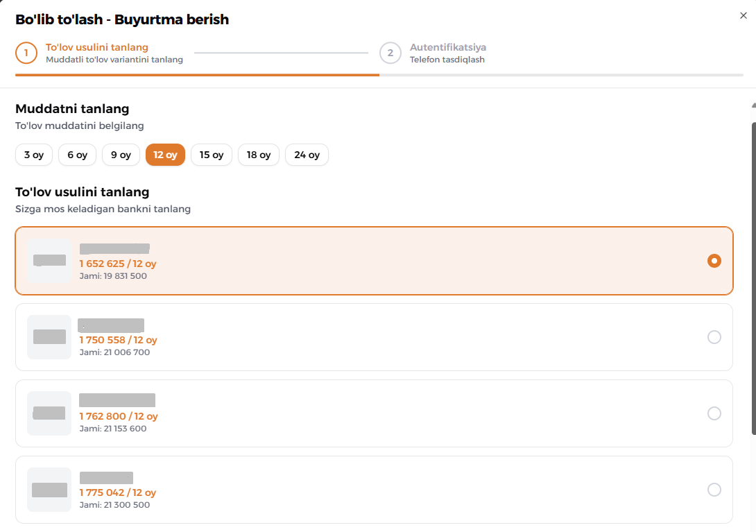Select radio for 1 750 558 plan

tap(714, 337)
